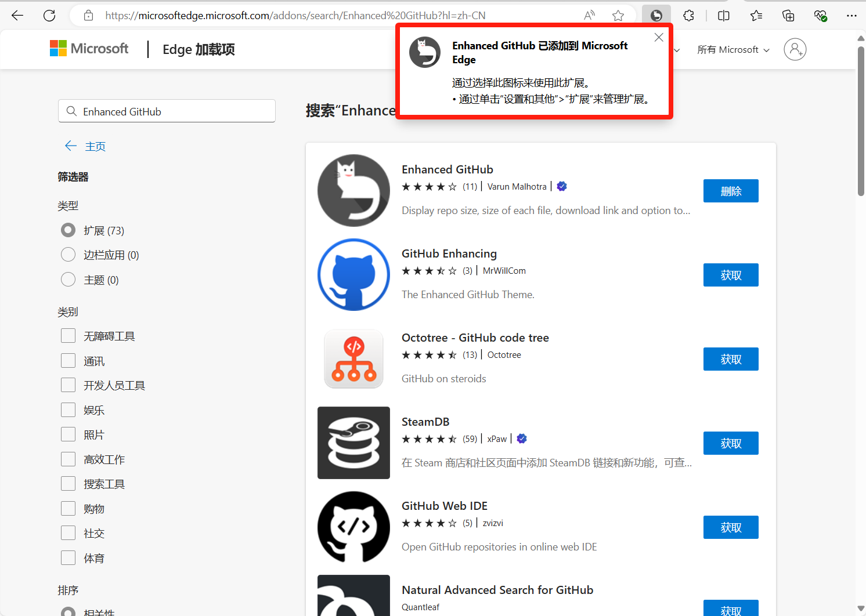Expand the 所有 Microsoft dropdown
This screenshot has width=866, height=616.
(733, 50)
